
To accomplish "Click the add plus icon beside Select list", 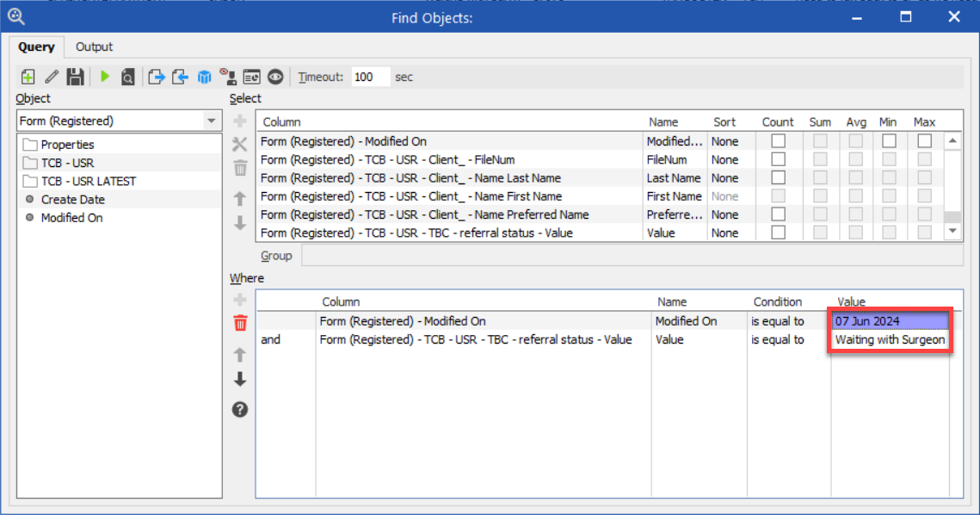I will point(240,121).
